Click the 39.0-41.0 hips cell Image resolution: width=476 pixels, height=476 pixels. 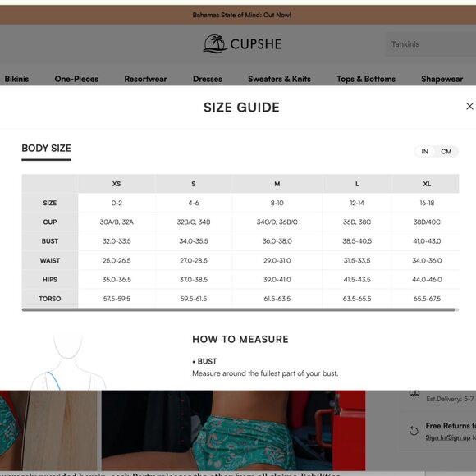(x=277, y=280)
